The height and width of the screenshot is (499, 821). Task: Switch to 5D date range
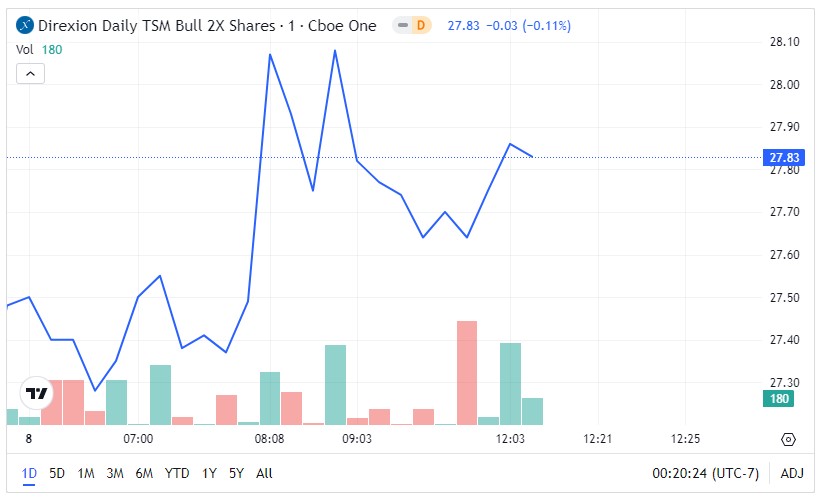[x=57, y=473]
